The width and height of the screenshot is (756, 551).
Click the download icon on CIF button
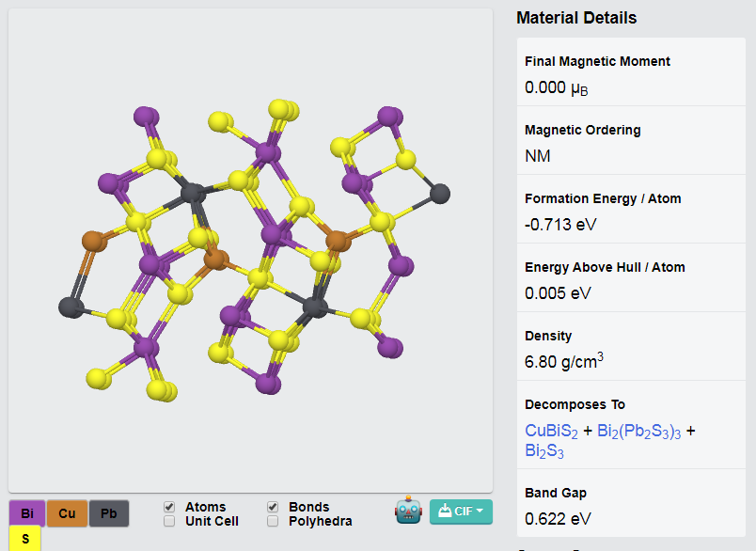tap(445, 511)
